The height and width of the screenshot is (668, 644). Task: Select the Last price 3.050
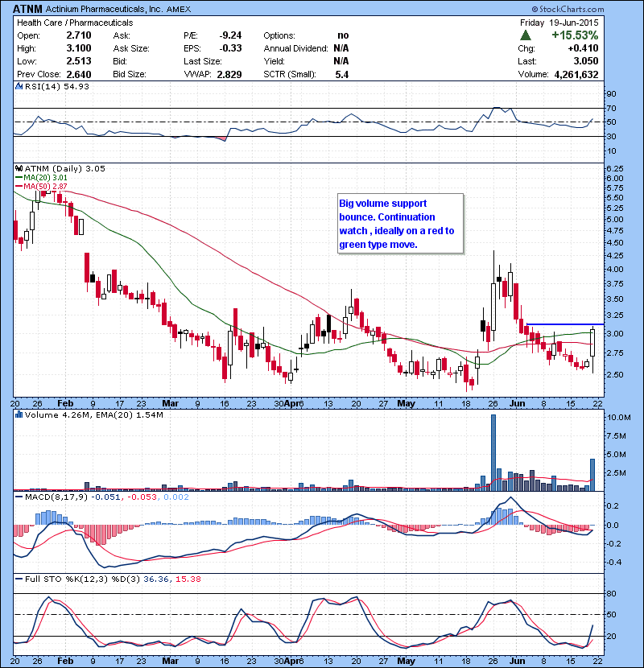(586, 61)
